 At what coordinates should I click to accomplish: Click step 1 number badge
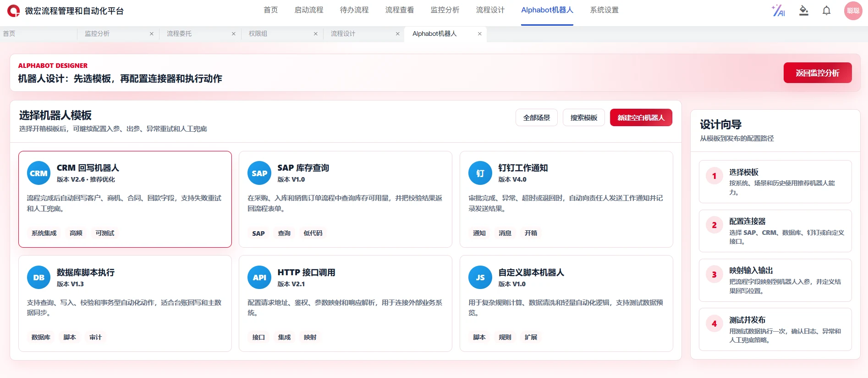coord(714,176)
